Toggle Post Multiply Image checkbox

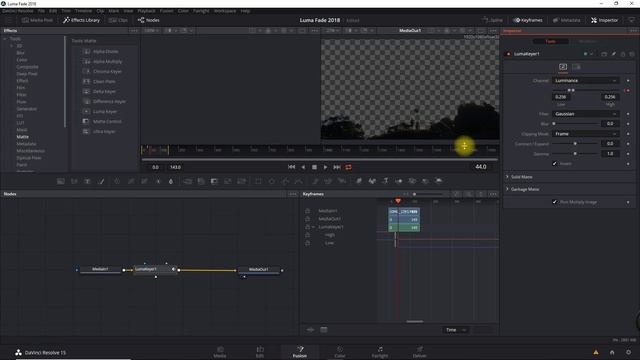[554, 202]
